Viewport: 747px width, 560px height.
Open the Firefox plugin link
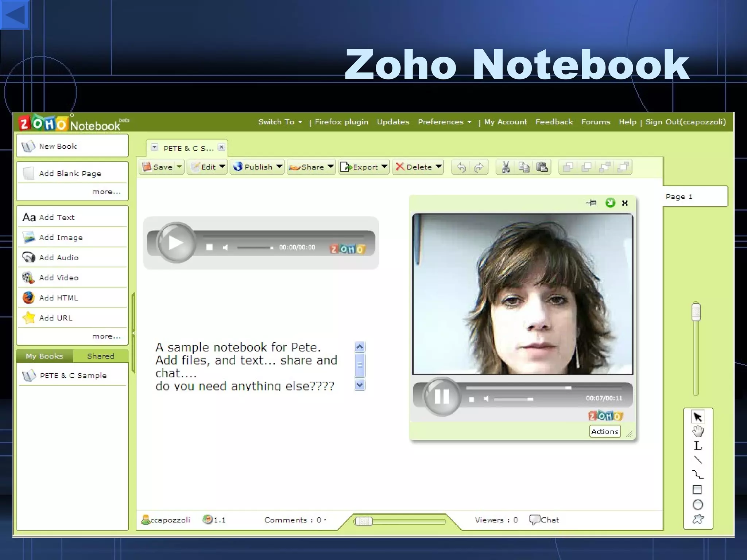coord(341,122)
